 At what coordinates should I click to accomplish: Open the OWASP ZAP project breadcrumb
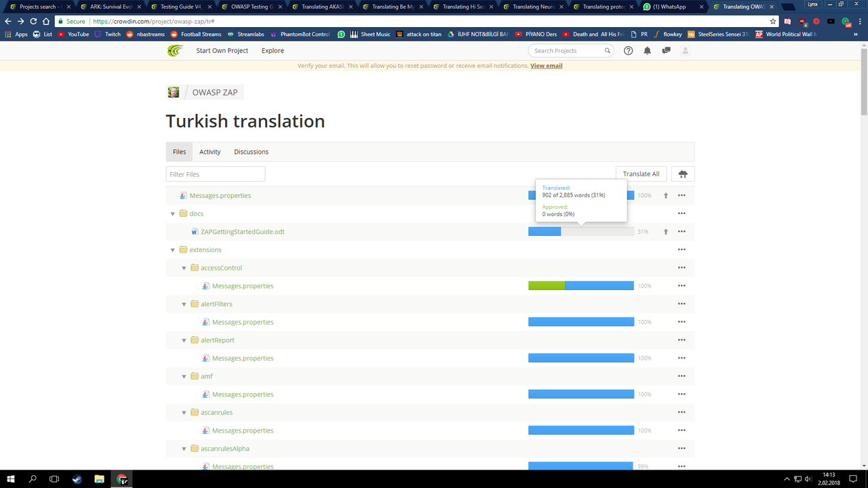tap(215, 92)
